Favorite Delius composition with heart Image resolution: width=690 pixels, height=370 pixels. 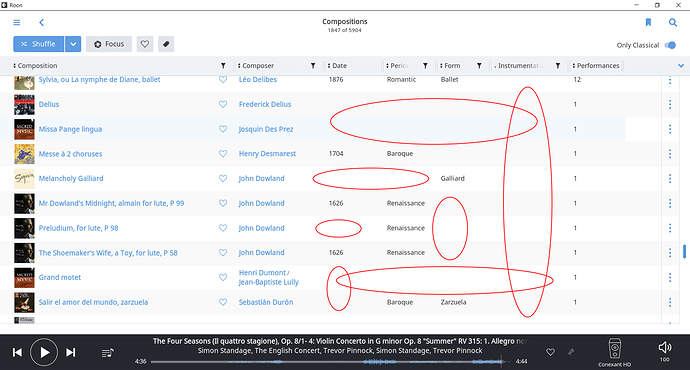click(x=223, y=104)
